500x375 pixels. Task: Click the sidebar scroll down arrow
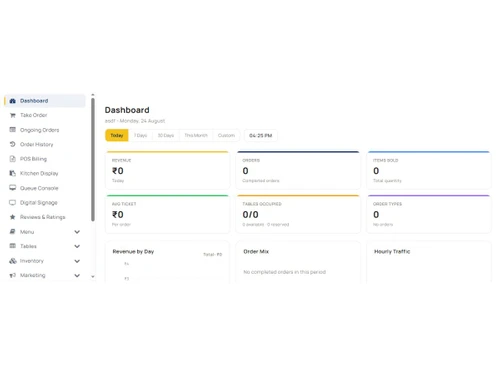[93, 276]
